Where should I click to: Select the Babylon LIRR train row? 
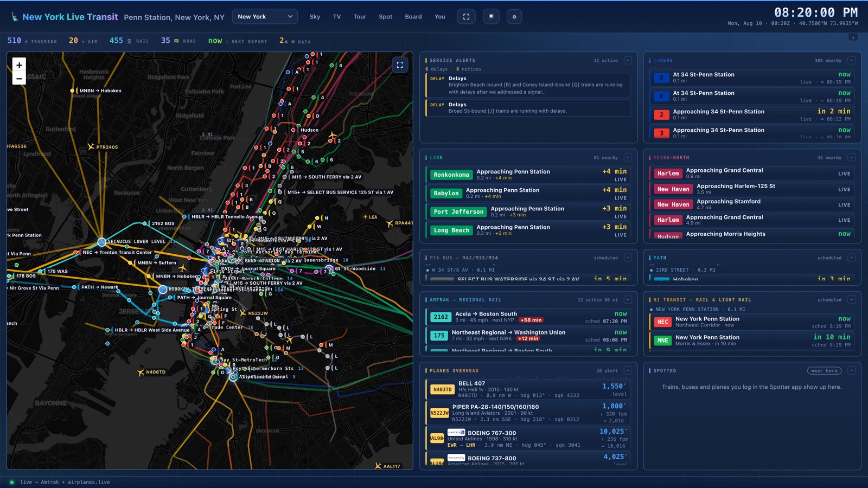tap(528, 194)
